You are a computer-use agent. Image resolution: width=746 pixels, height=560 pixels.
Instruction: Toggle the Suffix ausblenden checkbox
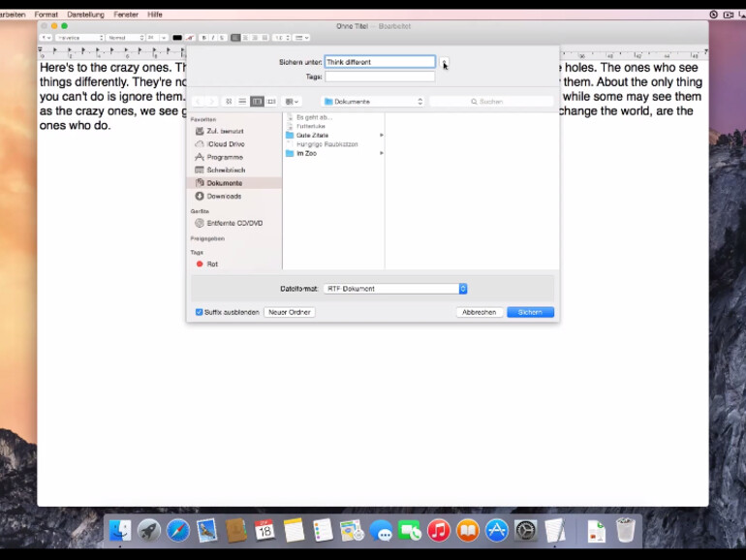click(x=200, y=312)
